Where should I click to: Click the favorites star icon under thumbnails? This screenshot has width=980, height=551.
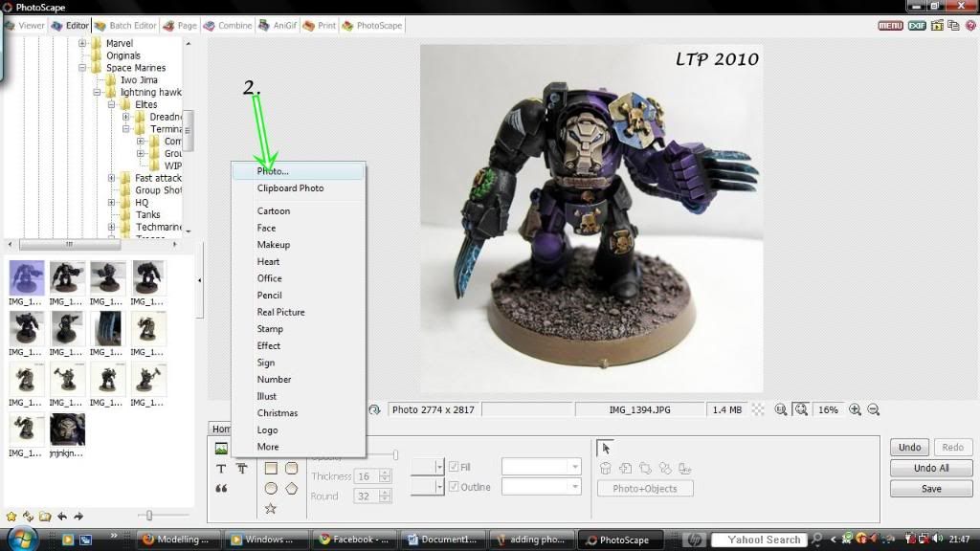point(11,516)
